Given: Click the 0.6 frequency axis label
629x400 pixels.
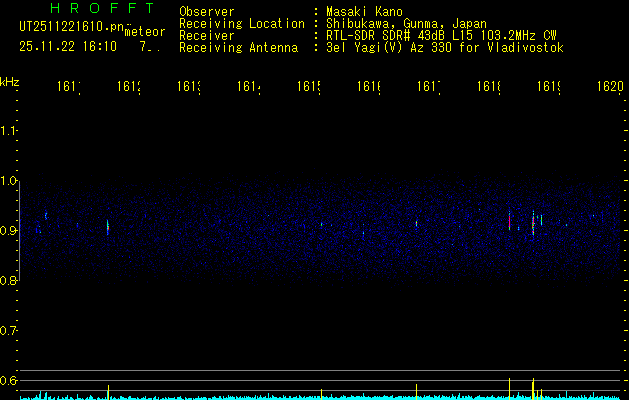Looking at the screenshot, I should pyautogui.click(x=8, y=380).
